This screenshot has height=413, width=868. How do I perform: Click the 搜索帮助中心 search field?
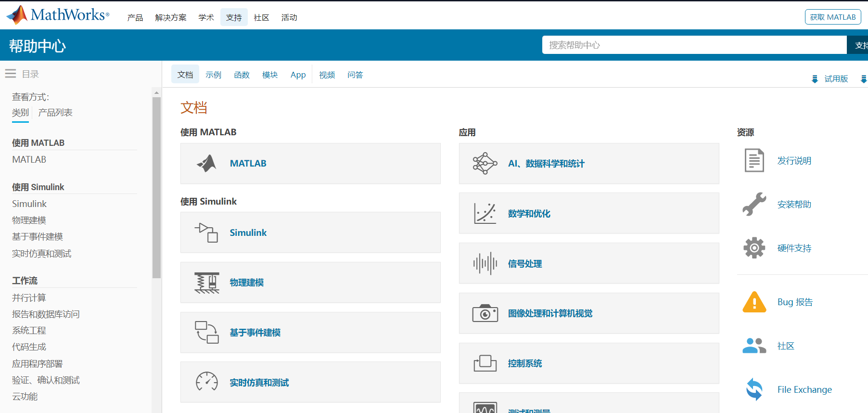[694, 45]
